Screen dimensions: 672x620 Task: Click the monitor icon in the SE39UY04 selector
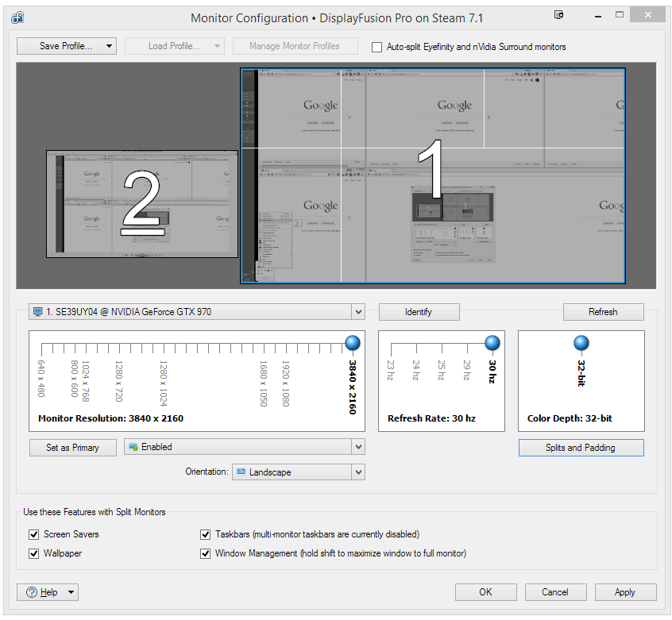pos(38,312)
